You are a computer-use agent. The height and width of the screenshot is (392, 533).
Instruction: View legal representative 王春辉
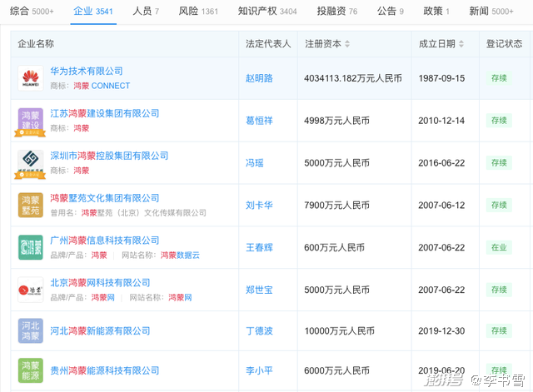pyautogui.click(x=259, y=248)
